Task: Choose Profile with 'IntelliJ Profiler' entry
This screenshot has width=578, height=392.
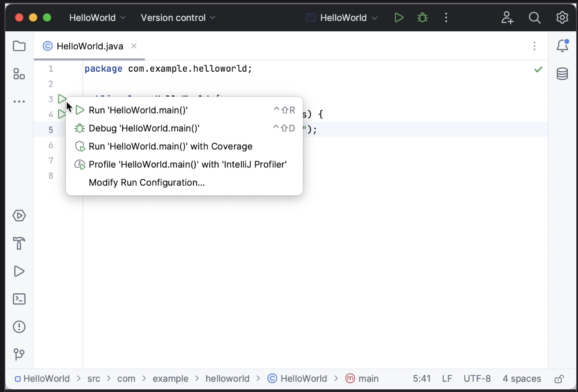Action: [184, 164]
